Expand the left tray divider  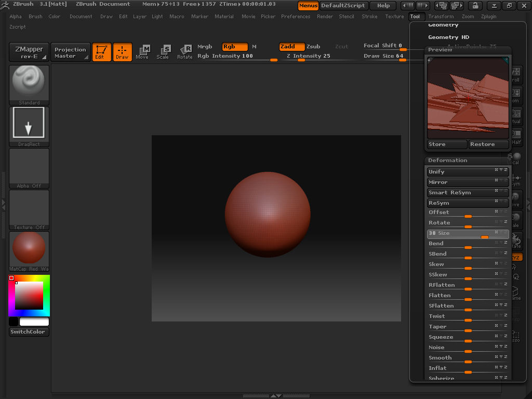click(4, 205)
